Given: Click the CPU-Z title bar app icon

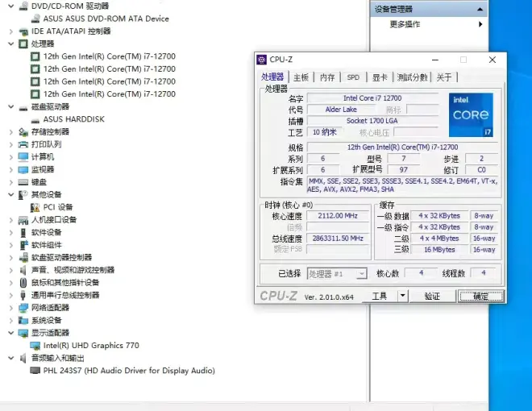Looking at the screenshot, I should point(262,60).
